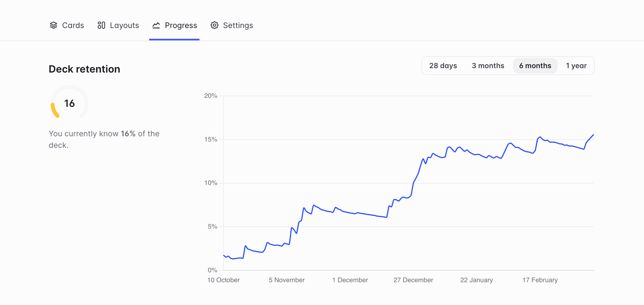
Task: Click the chart line's rightmost endpoint
Action: pyautogui.click(x=593, y=135)
